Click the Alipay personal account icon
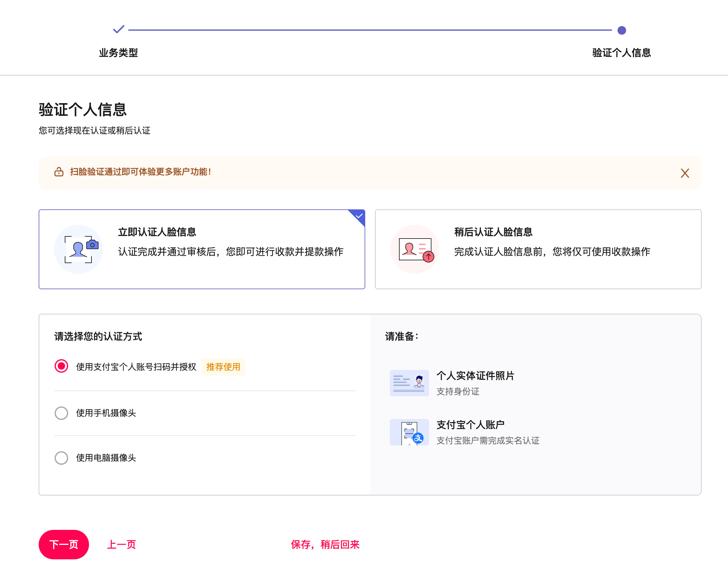Image resolution: width=728 pixels, height=571 pixels. point(409,432)
